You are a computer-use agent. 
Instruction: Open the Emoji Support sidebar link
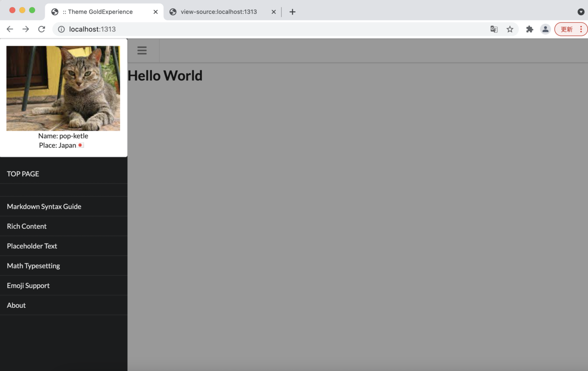click(64, 285)
